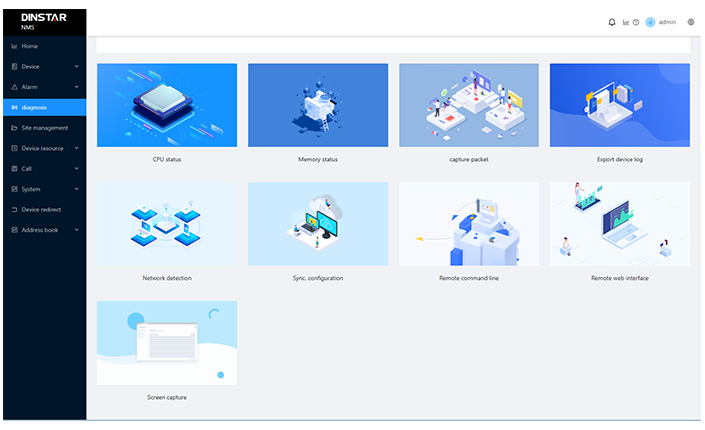Expand the System menu chevron
This screenshot has width=705, height=430.
pyautogui.click(x=76, y=189)
